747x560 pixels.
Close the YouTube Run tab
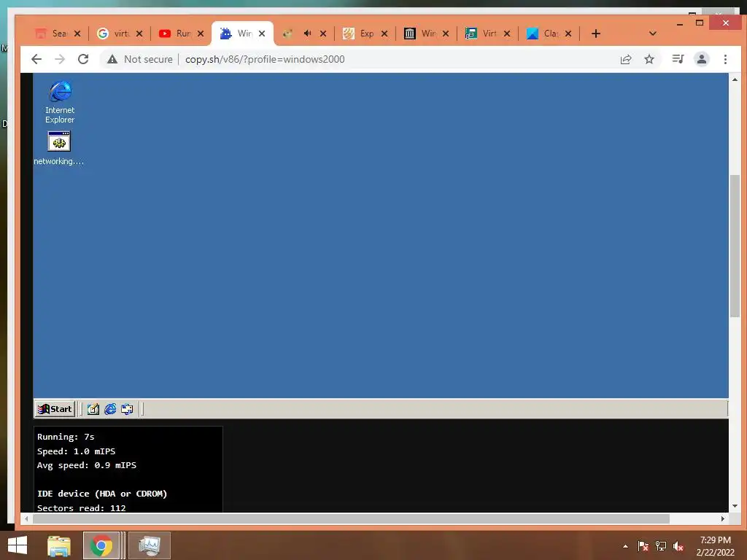[x=201, y=34]
